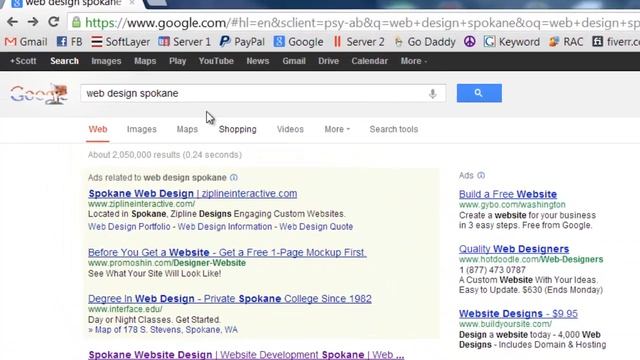The height and width of the screenshot is (360, 640).
Task: Open the Web Design Quote sitelink
Action: tap(316, 227)
